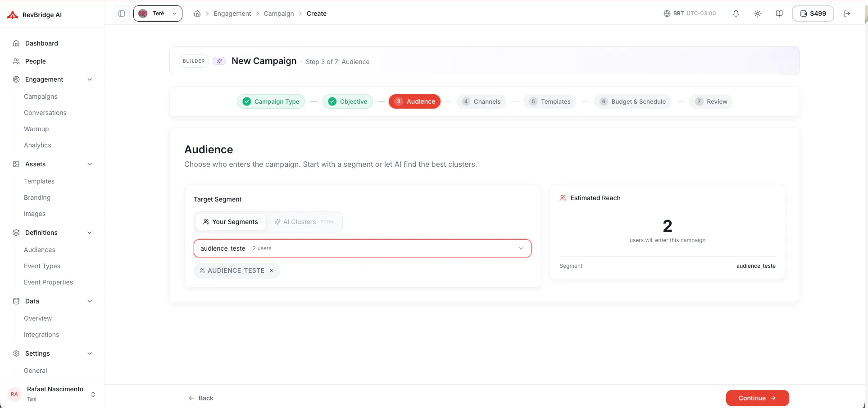Click the BRT timezone globe icon

pos(667,14)
